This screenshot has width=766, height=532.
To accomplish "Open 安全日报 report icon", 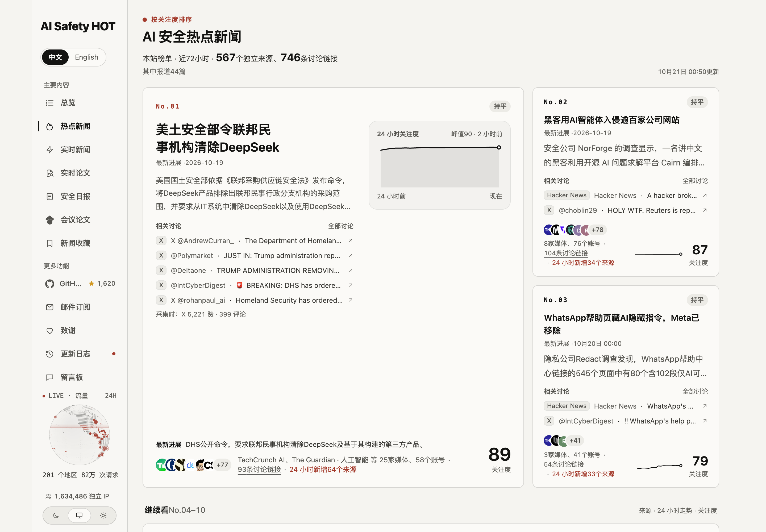I will pos(50,196).
